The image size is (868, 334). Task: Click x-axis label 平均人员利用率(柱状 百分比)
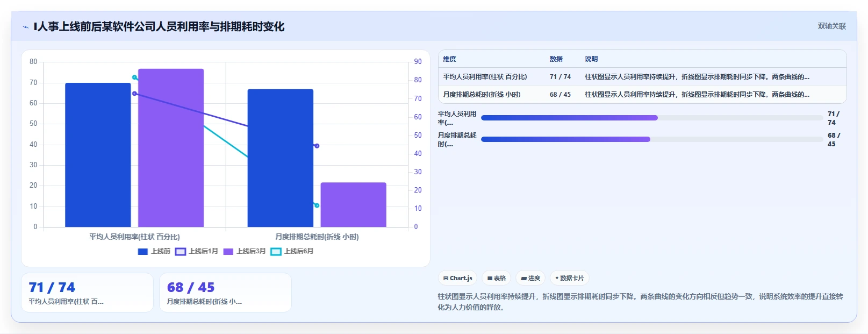point(134,237)
